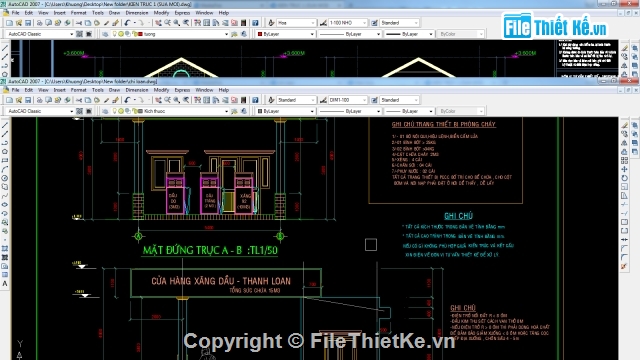This screenshot has height=360, width=640.
Task: Select the Line tool in lower Draw toolbar
Action: 5,126
